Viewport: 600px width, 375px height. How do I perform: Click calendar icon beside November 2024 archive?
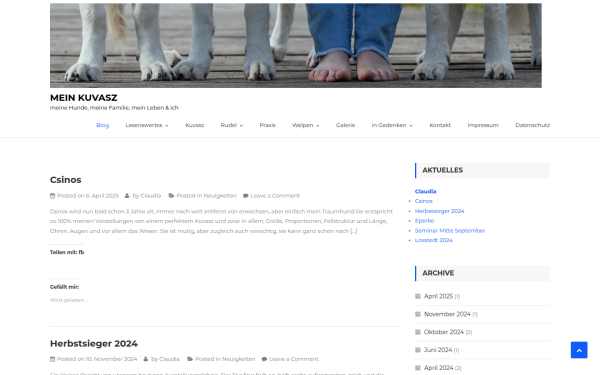[417, 314]
